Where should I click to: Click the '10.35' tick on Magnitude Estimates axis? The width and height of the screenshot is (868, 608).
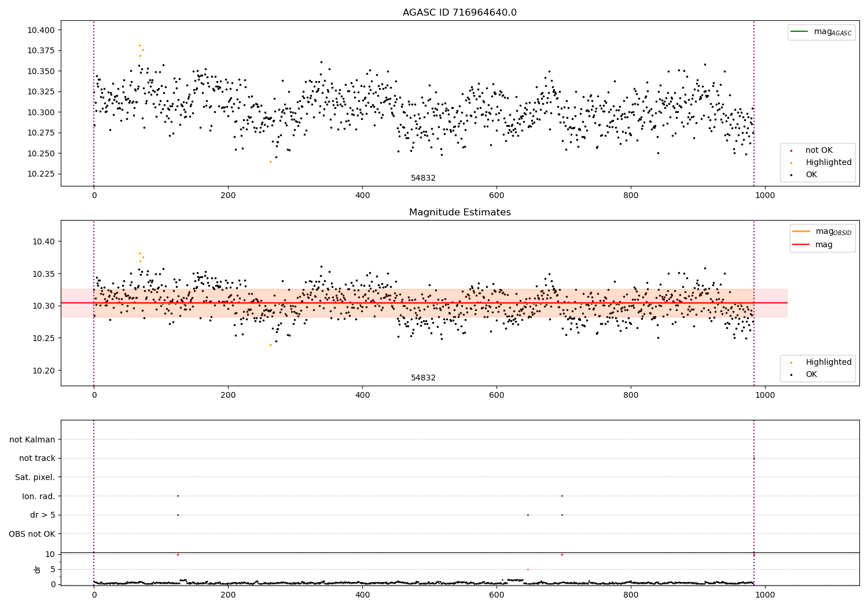pyautogui.click(x=43, y=274)
